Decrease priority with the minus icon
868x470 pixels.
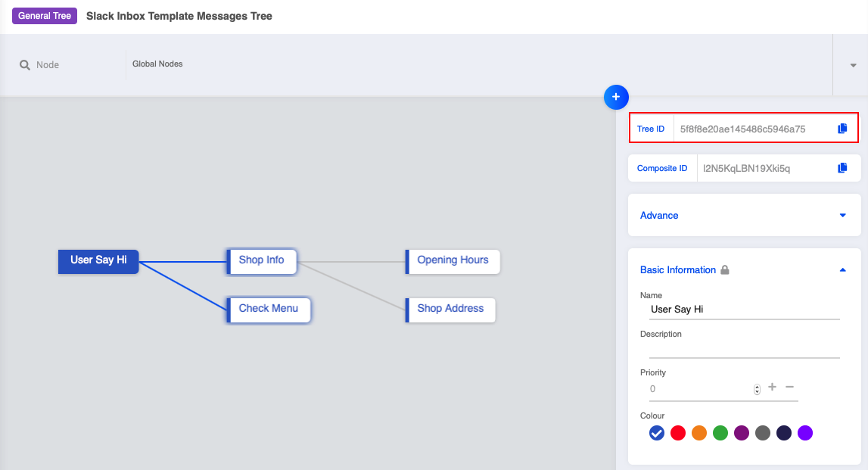pos(789,387)
